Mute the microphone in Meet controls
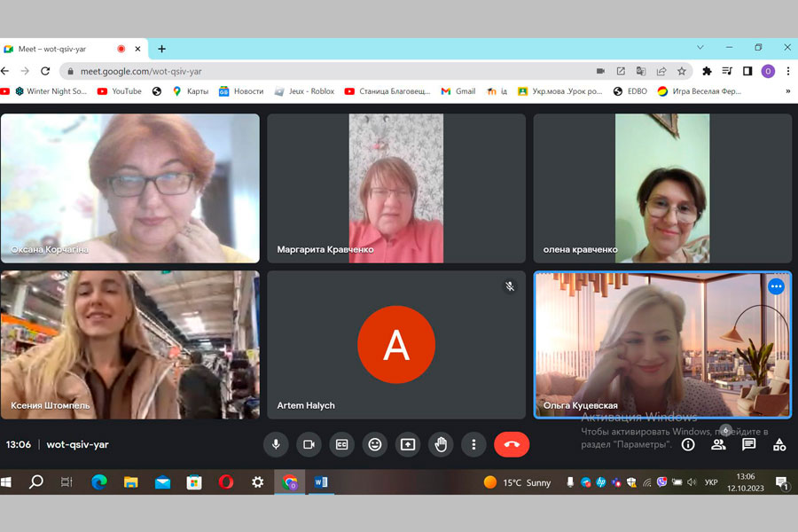 click(x=276, y=444)
